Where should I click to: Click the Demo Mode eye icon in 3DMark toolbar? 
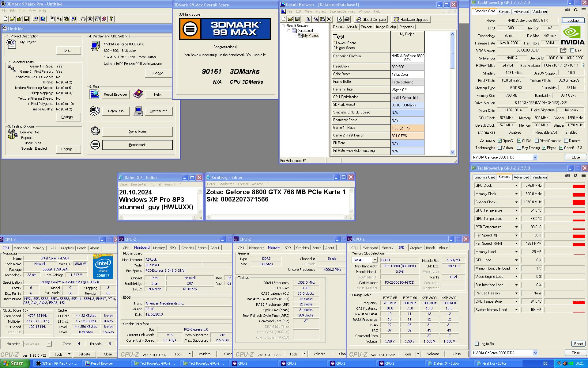click(83, 19)
